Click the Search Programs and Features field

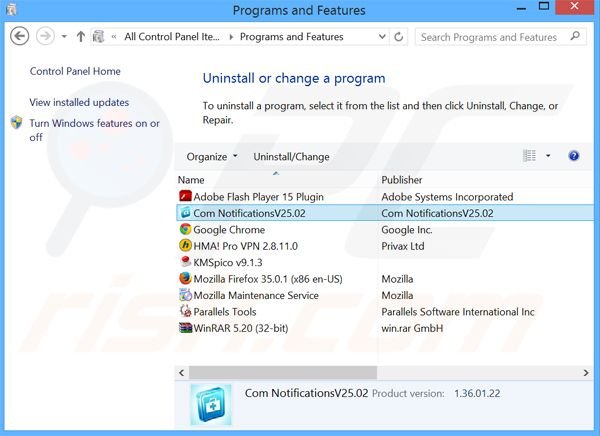click(x=489, y=37)
